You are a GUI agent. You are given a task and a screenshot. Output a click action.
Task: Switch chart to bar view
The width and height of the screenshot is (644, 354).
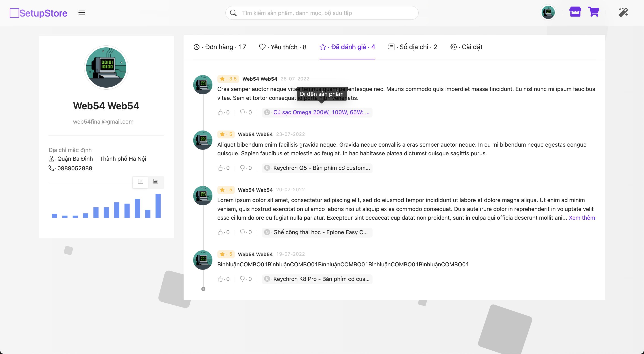click(140, 181)
